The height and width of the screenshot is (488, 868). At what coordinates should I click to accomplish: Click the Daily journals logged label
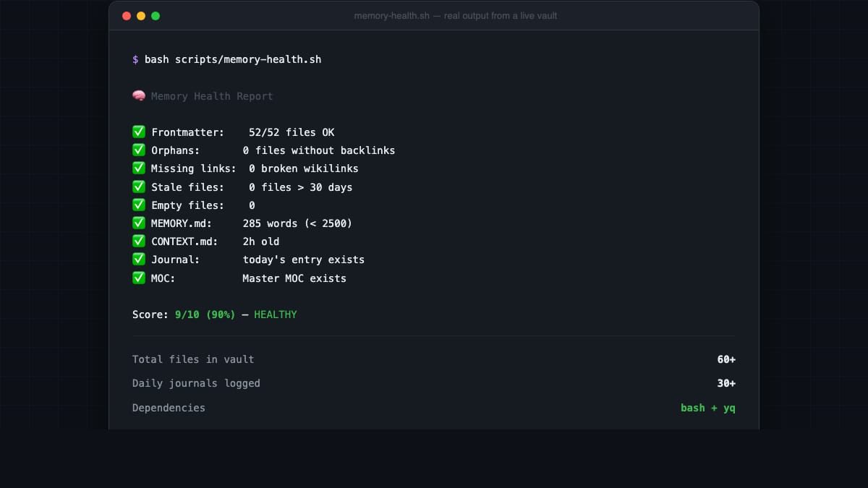coord(196,383)
